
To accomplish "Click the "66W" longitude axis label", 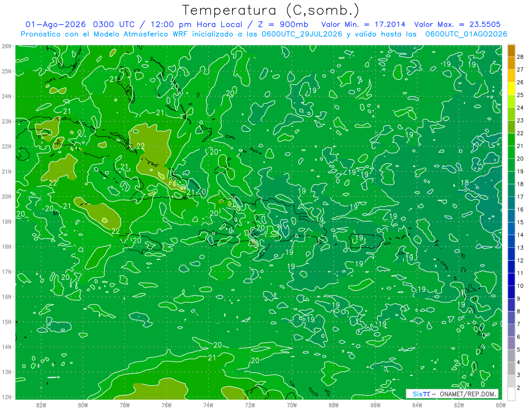I will [376, 405].
